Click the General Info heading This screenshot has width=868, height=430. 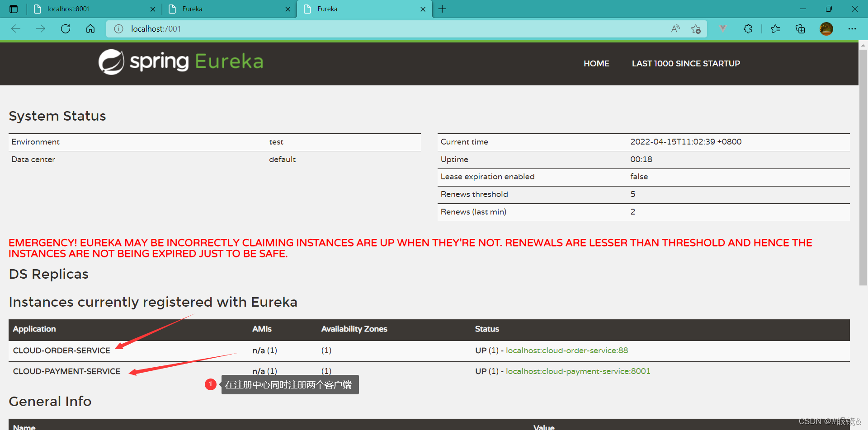[50, 402]
